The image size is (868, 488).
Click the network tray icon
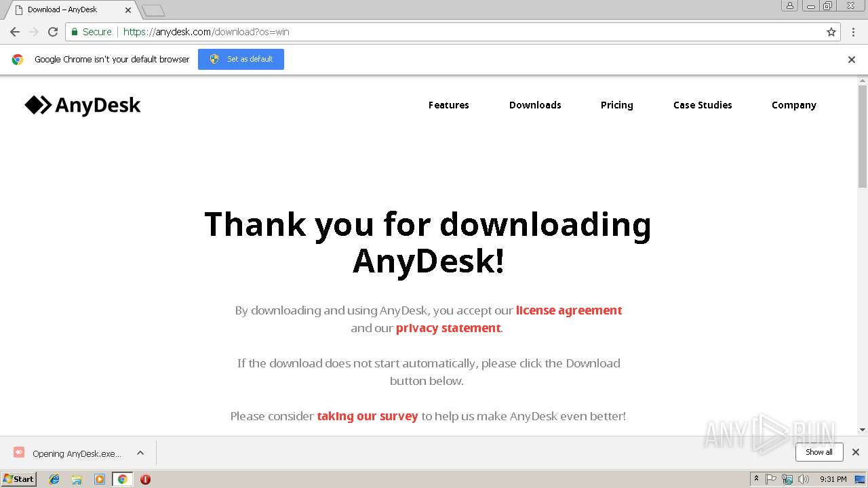pos(787,479)
